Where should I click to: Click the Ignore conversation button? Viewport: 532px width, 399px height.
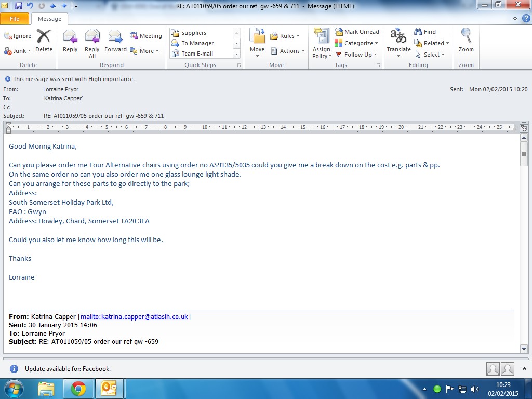tap(17, 36)
